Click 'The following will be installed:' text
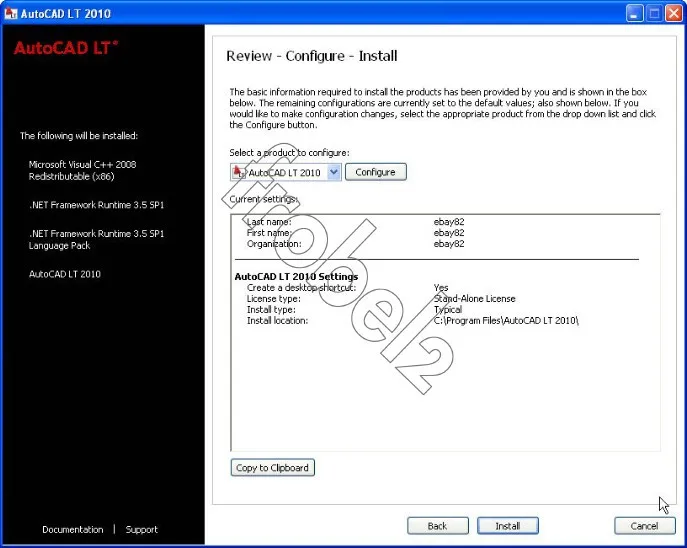687x548 pixels. (x=79, y=136)
